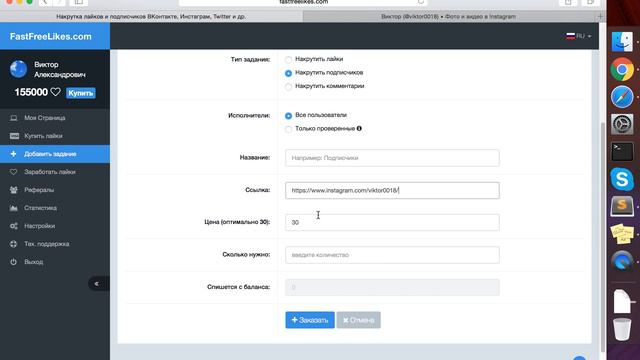Click the Цена input field
The image size is (640, 360).
[x=392, y=222]
